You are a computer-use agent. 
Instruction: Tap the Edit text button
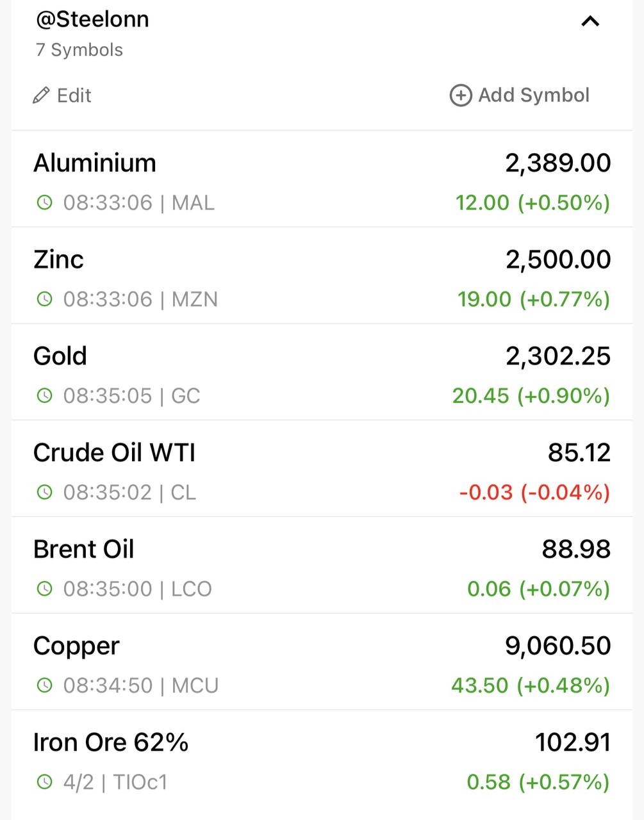(74, 95)
